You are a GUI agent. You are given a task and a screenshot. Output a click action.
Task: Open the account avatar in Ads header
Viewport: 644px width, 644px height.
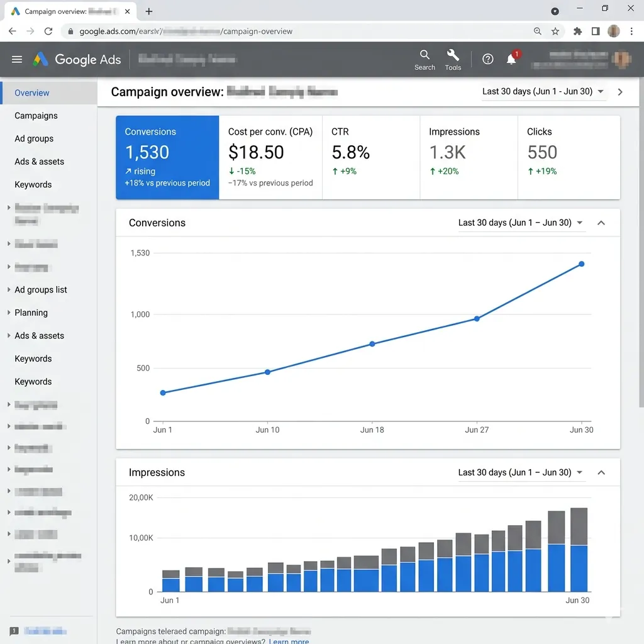point(621,60)
